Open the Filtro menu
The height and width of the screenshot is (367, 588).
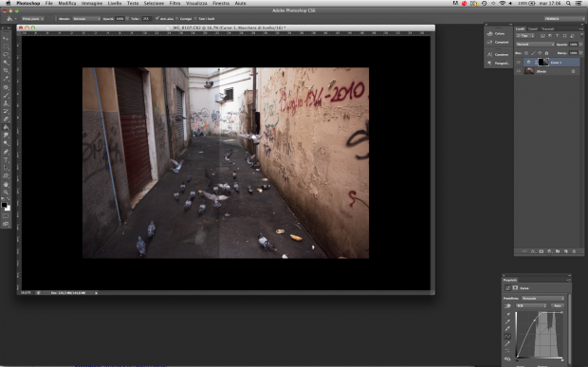pyautogui.click(x=175, y=3)
